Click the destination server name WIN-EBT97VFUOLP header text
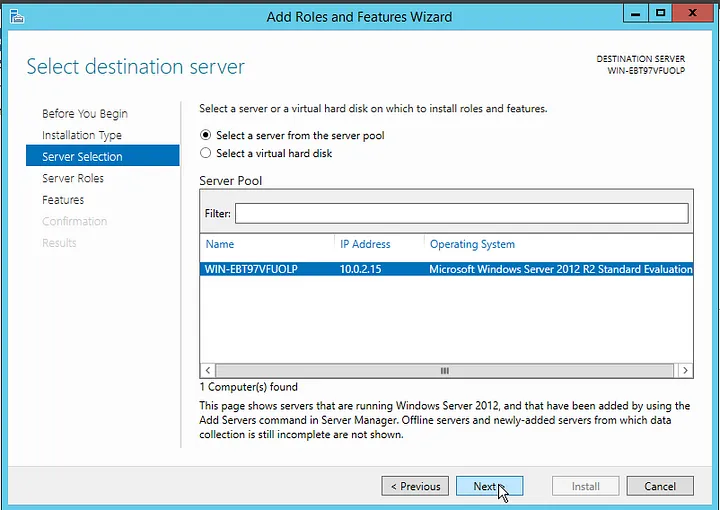This screenshot has height=510, width=720. pyautogui.click(x=646, y=71)
